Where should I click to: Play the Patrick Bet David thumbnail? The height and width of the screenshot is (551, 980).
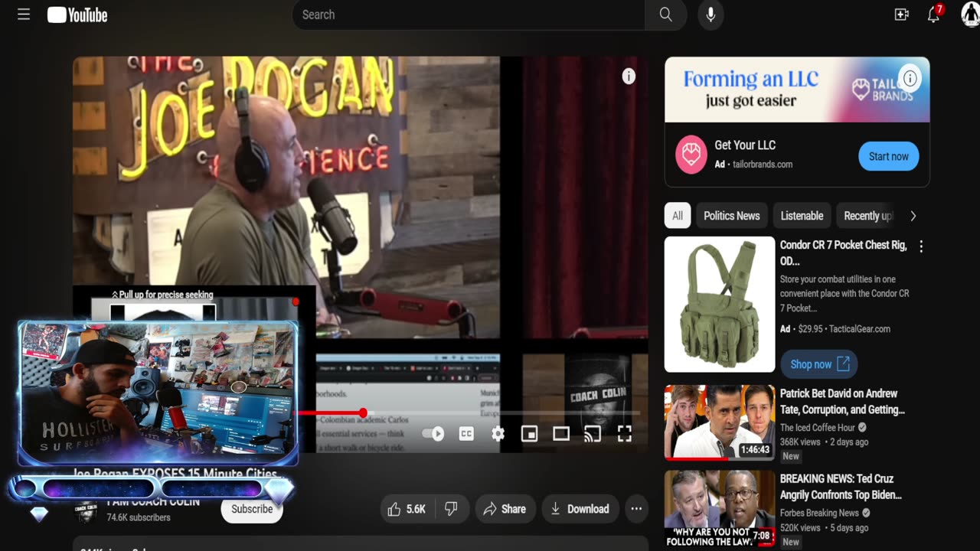tap(720, 422)
